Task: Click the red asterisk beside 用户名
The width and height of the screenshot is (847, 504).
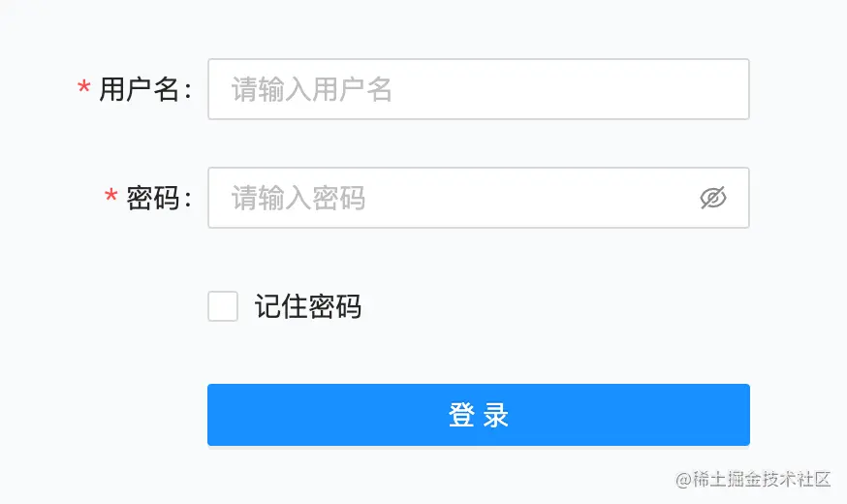Action: click(x=83, y=89)
